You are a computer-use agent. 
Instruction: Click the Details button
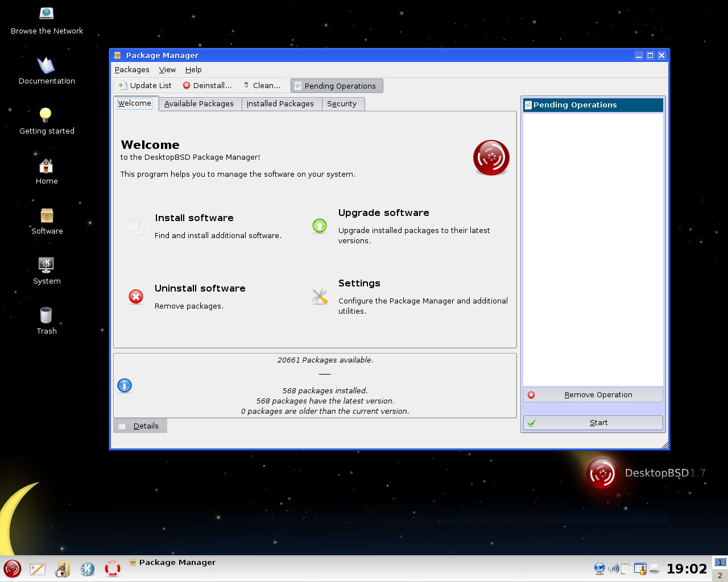click(140, 426)
